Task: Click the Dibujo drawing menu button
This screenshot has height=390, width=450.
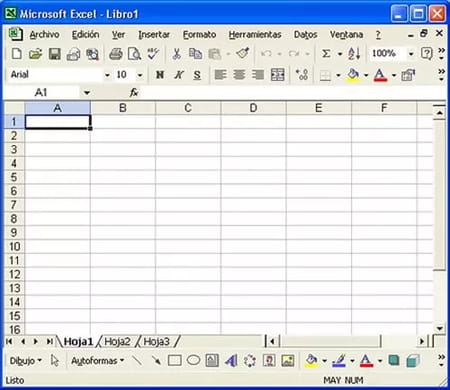Action: pyautogui.click(x=26, y=361)
